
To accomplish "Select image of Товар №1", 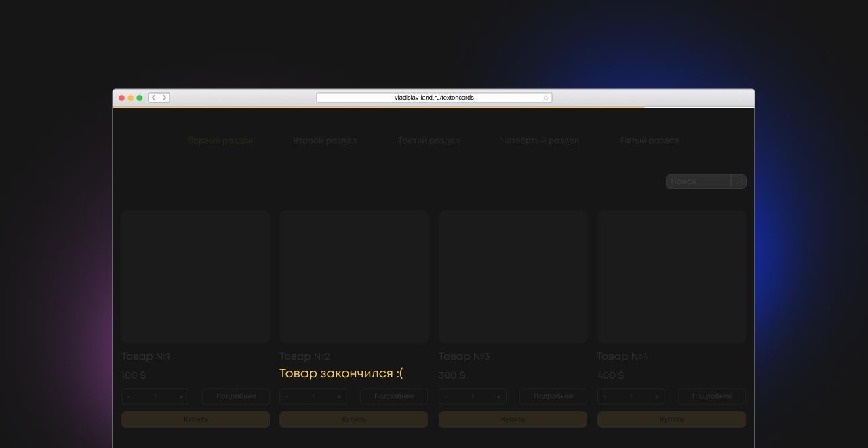I will click(195, 276).
